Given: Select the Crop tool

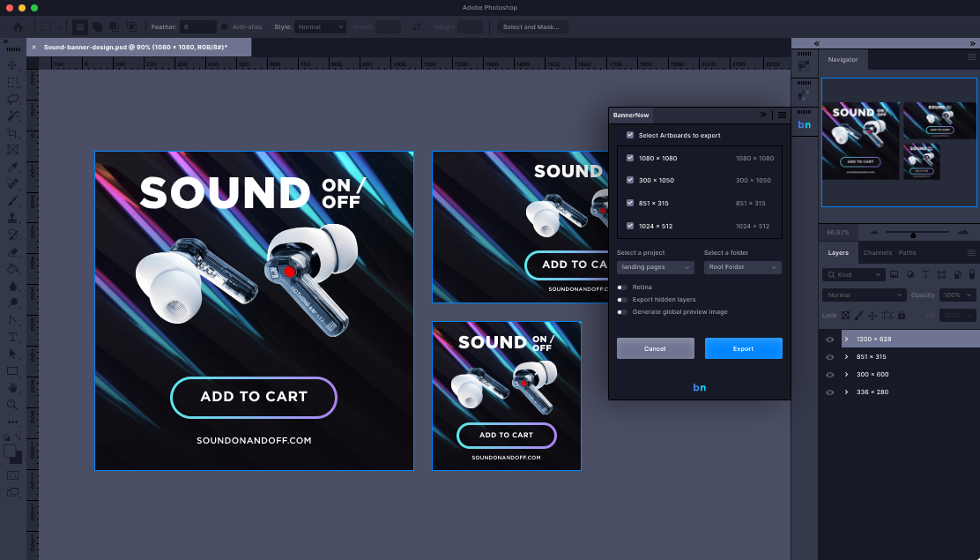Looking at the screenshot, I should pyautogui.click(x=12, y=132).
